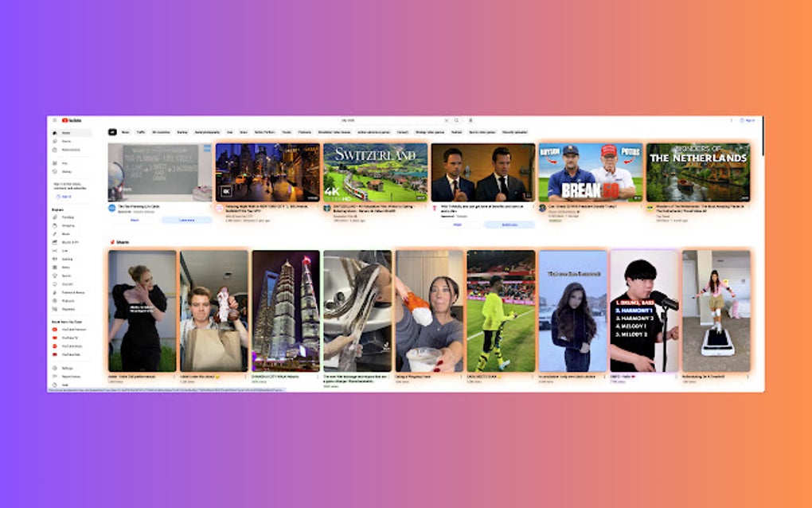Open the Shanghai skyscrapers Short thumbnail

coord(286,311)
